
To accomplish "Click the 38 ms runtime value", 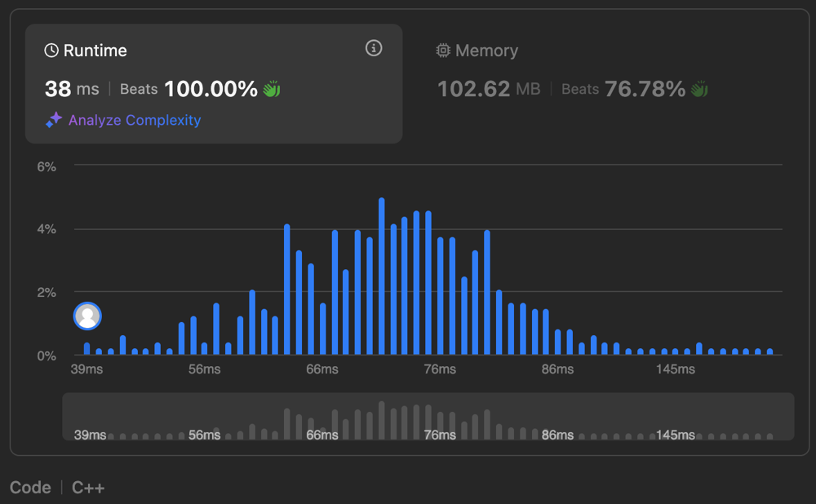I will click(72, 90).
